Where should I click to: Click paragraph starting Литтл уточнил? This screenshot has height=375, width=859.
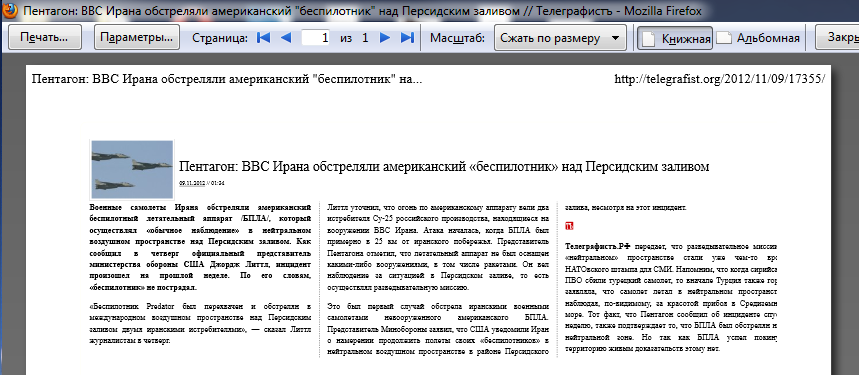(438, 247)
